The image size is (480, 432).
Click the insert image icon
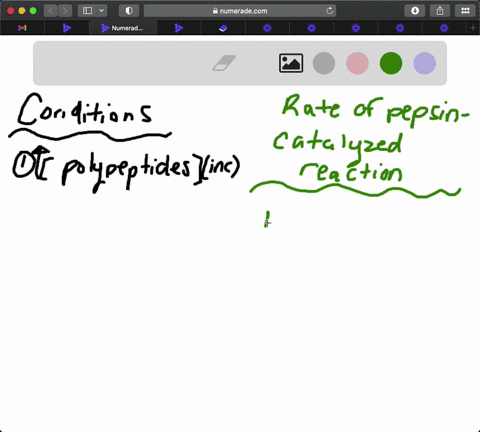point(291,63)
